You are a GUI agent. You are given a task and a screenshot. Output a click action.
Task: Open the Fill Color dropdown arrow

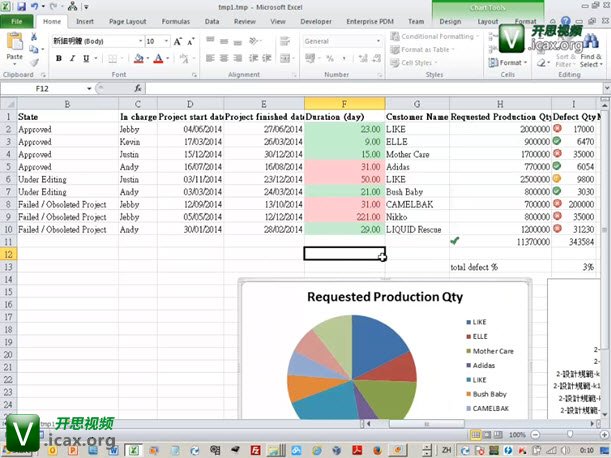tap(148, 58)
